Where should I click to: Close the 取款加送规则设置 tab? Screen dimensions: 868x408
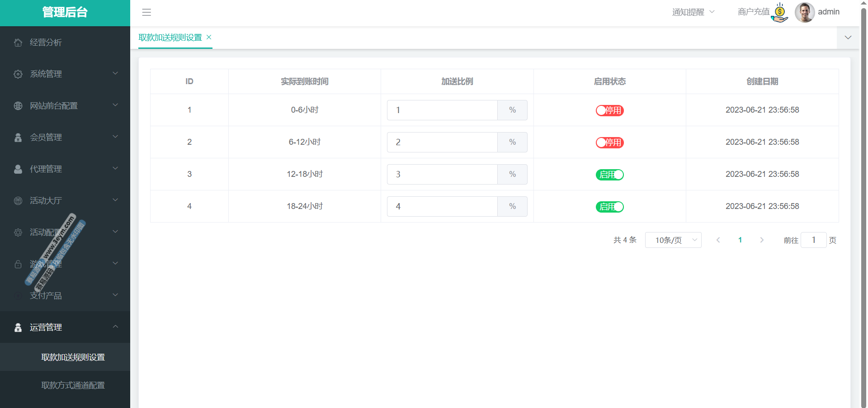[x=209, y=37]
